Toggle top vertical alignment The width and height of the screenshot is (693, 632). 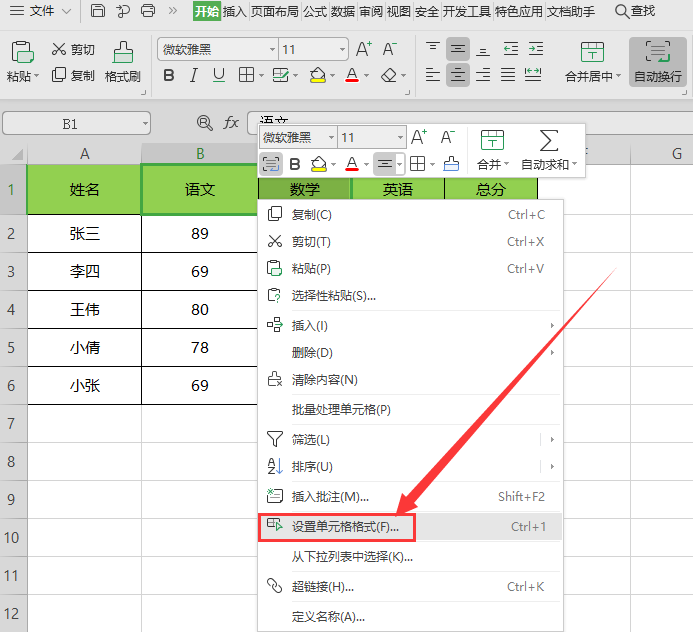pyautogui.click(x=432, y=49)
